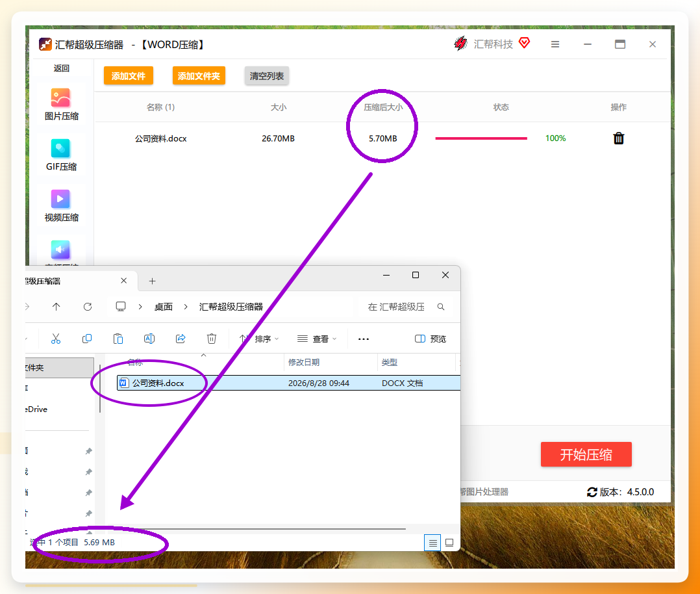
Task: Open the compressor hamburger menu icon
Action: click(555, 44)
